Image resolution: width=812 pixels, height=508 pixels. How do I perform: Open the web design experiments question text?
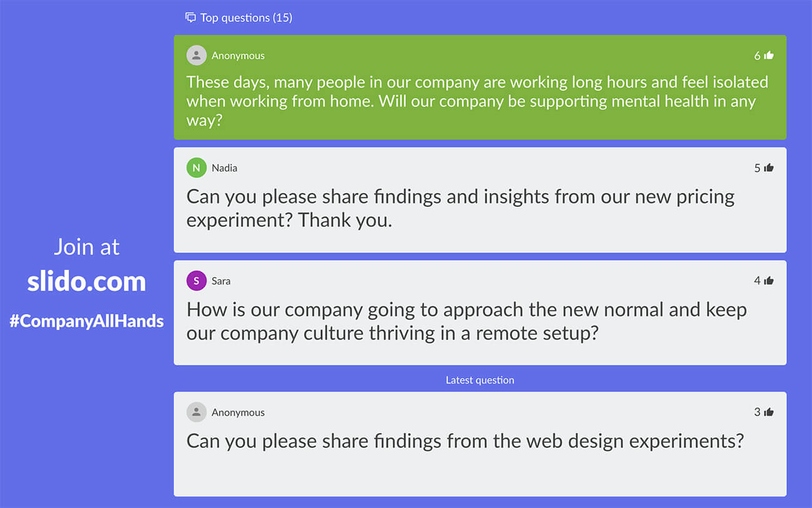click(465, 441)
